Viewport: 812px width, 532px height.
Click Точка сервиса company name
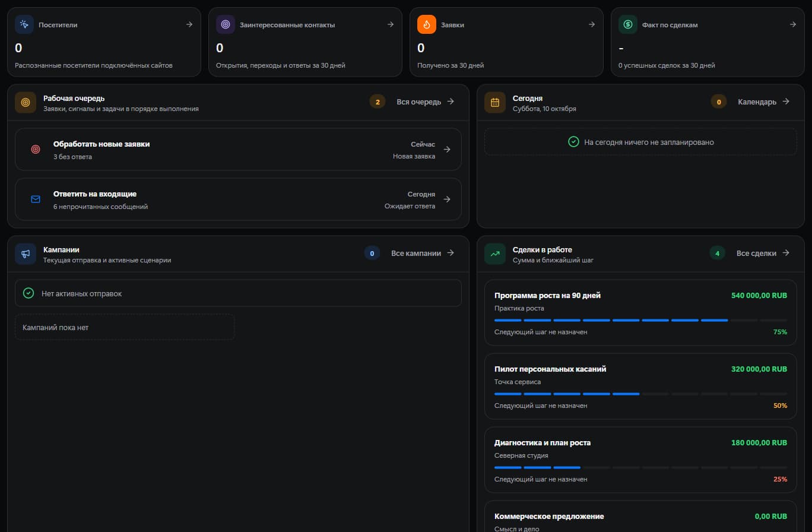518,382
